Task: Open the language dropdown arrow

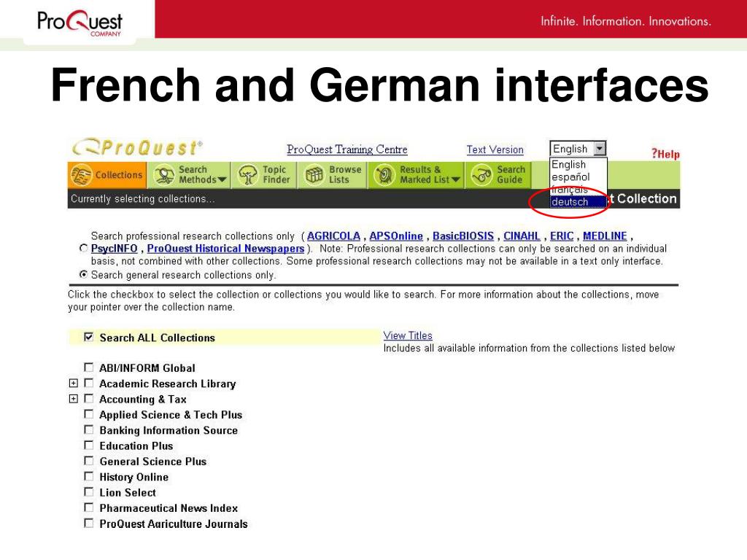Action: [600, 149]
